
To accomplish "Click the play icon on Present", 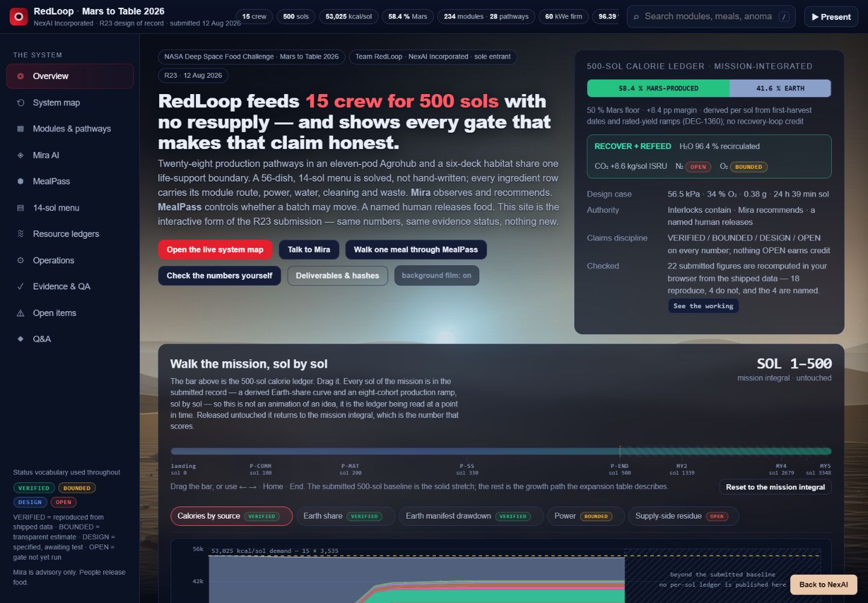I will (815, 17).
